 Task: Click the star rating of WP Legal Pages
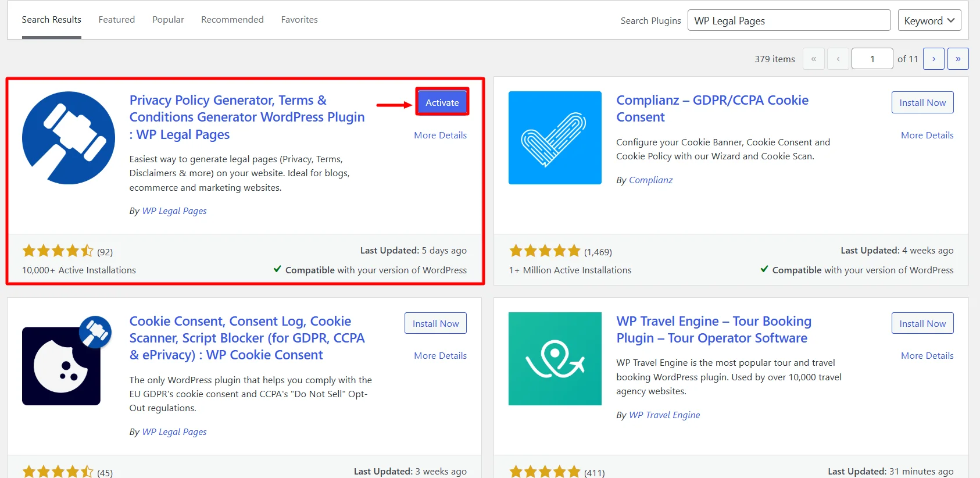[x=58, y=251]
